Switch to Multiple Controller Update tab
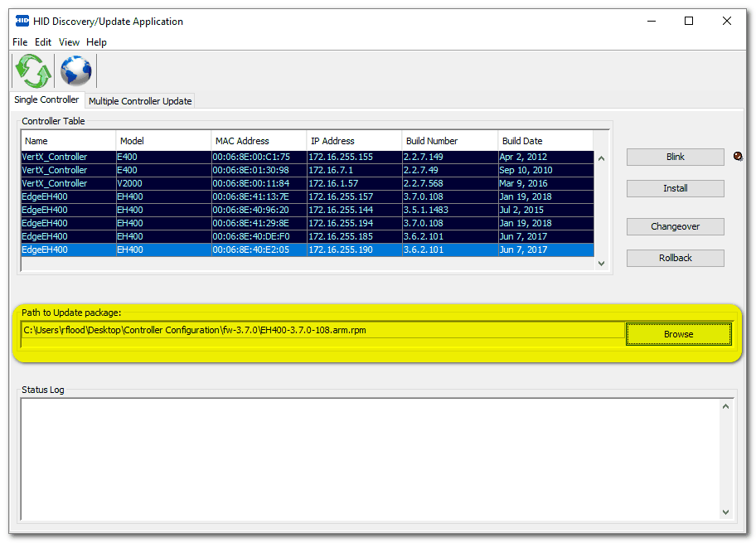 (x=140, y=101)
